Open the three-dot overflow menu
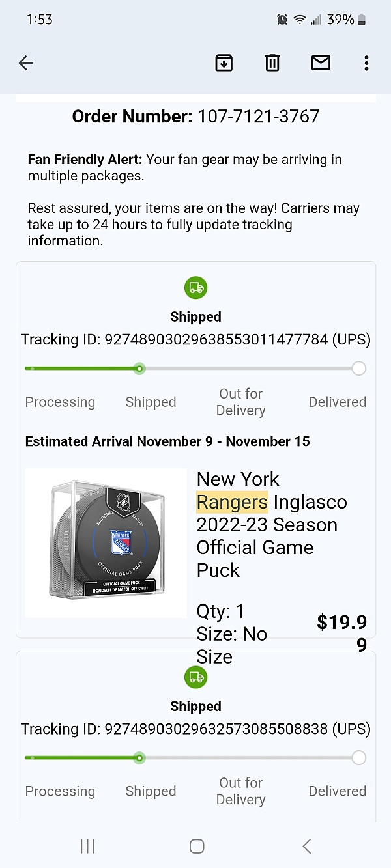 coord(366,63)
